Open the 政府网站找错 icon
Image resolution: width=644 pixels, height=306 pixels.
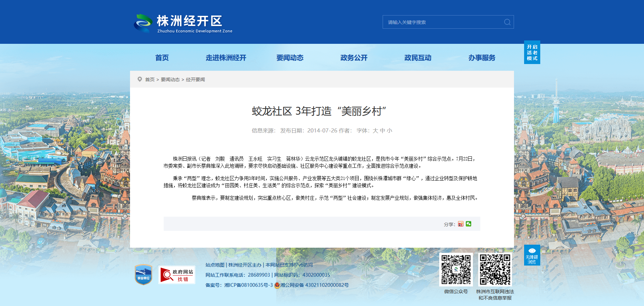177,275
